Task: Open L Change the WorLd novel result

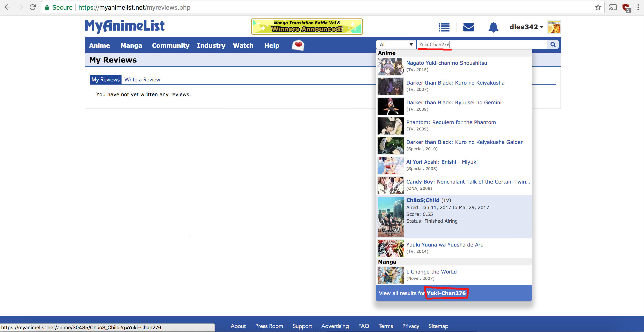Action: 432,272
